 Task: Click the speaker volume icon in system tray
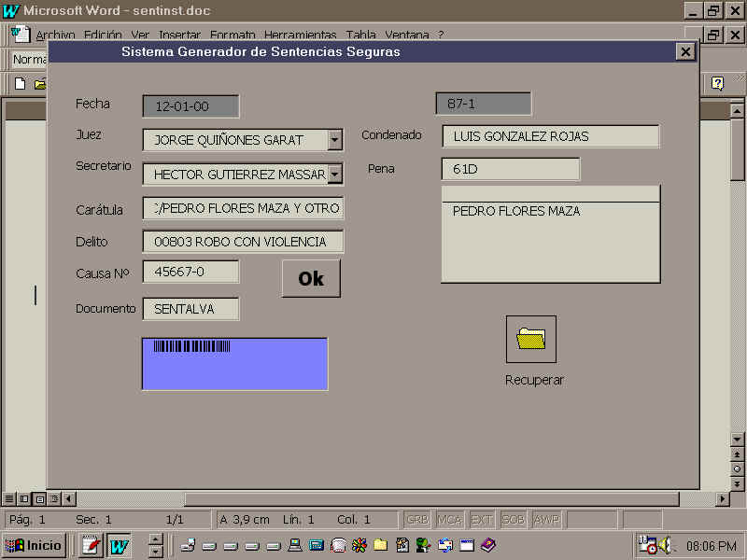click(665, 545)
